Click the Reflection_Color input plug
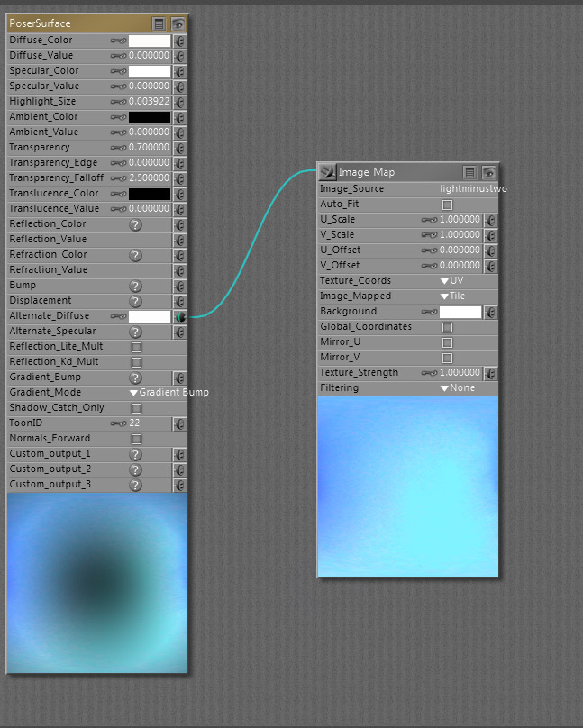 179,224
